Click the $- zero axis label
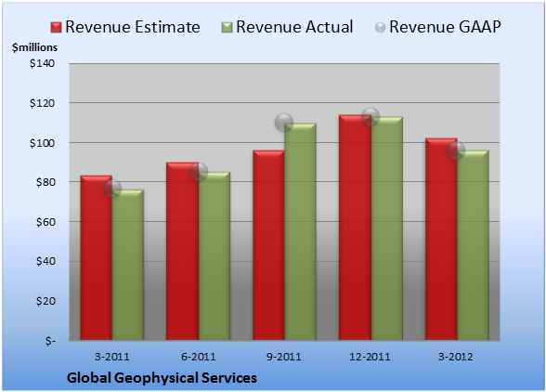 click(50, 341)
